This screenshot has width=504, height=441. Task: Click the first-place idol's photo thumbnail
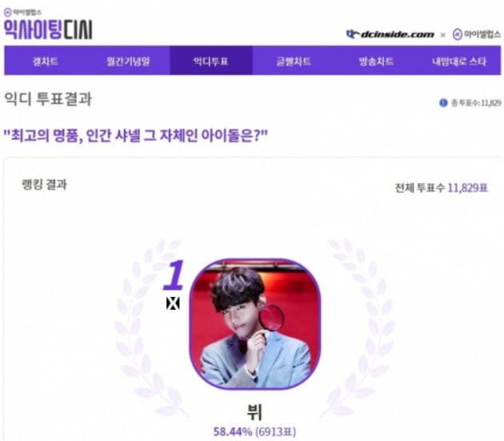(x=255, y=324)
